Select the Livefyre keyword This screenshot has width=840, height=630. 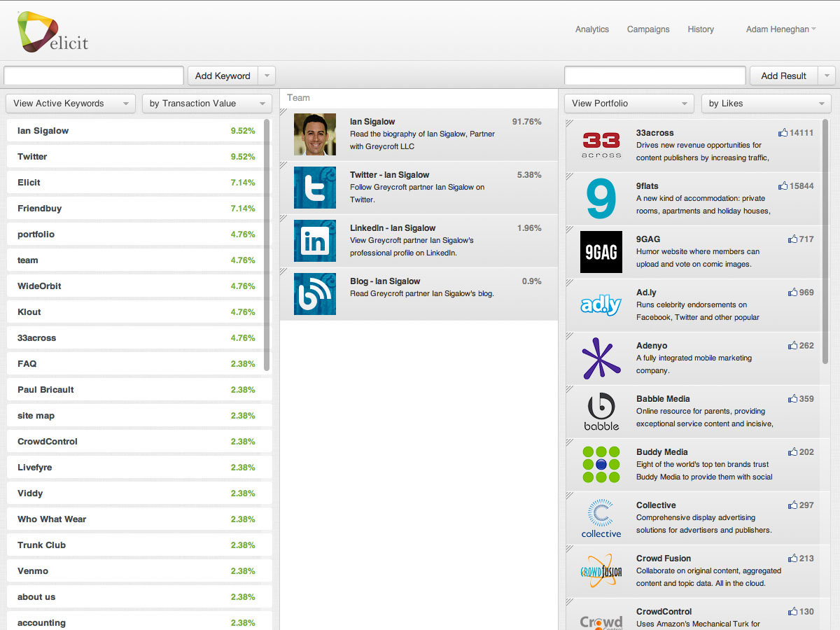(139, 468)
